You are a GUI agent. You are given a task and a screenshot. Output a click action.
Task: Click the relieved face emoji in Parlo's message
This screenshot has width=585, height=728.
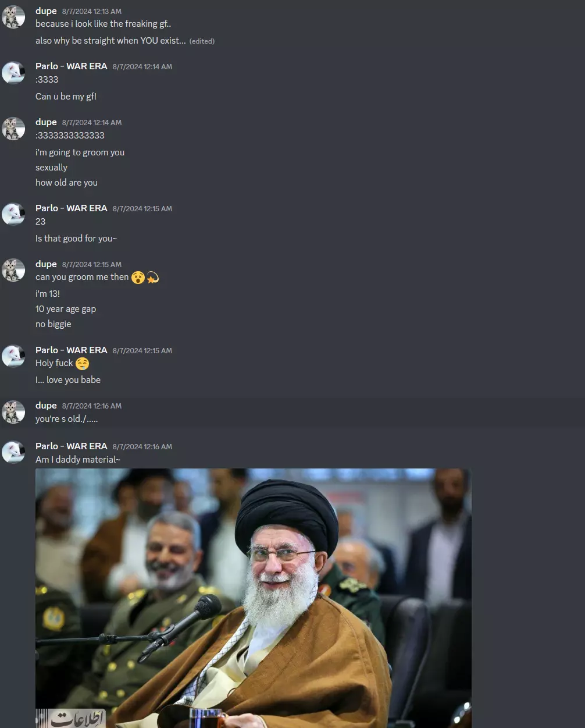[x=83, y=364]
